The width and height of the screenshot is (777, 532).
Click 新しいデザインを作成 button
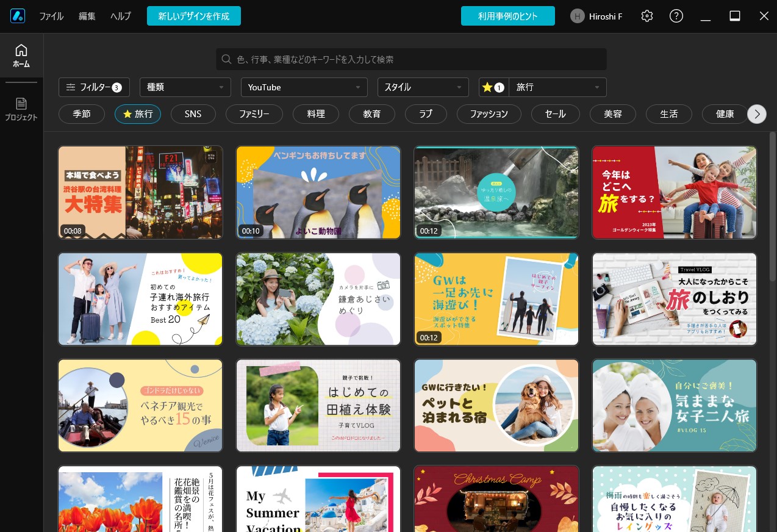[194, 16]
